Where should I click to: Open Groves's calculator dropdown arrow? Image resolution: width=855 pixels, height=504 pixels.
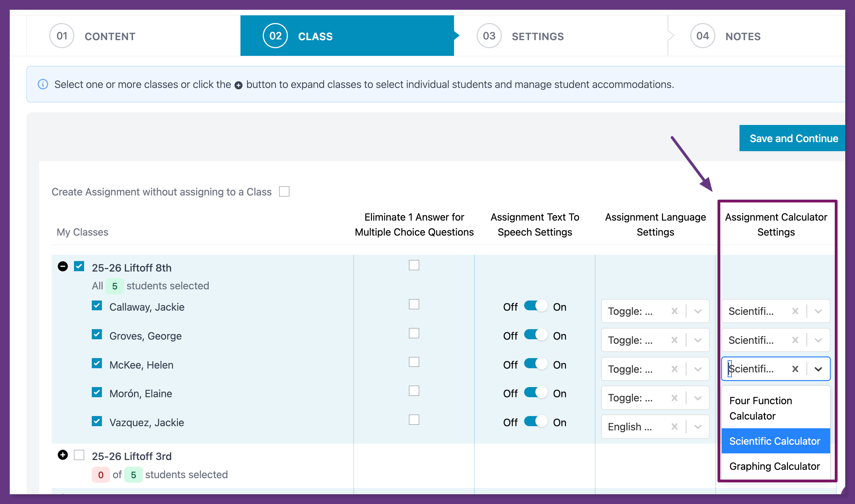click(x=818, y=340)
